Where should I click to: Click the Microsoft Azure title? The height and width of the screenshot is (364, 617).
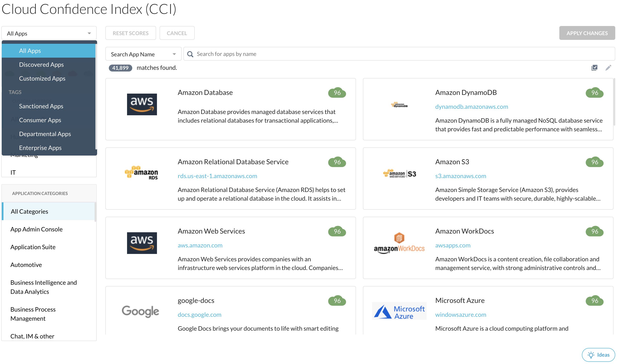[x=459, y=301]
